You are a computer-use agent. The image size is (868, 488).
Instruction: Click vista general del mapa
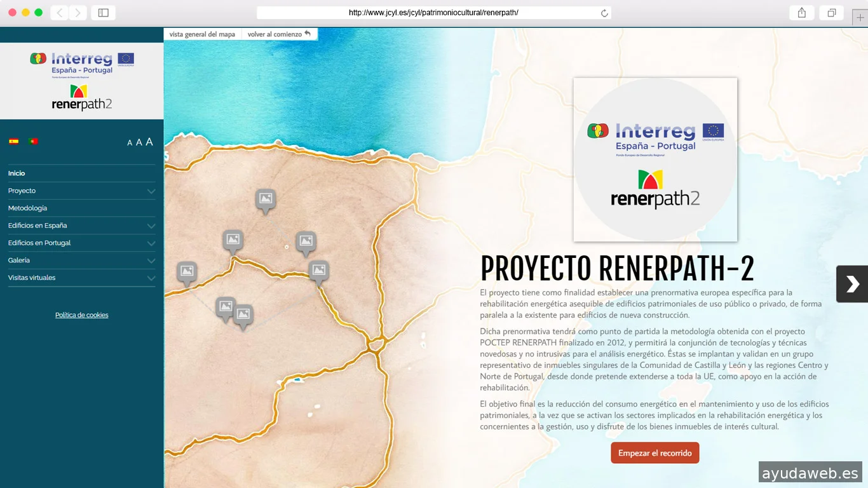[202, 34]
